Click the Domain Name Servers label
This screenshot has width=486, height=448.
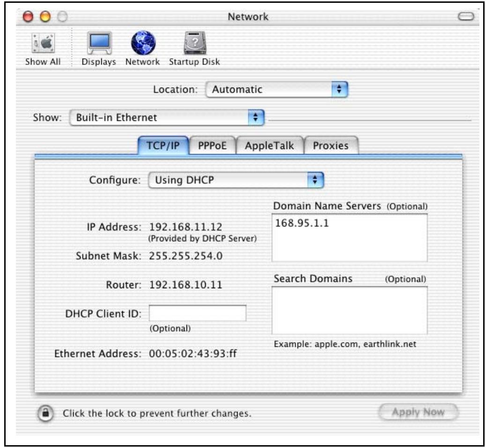click(x=327, y=206)
